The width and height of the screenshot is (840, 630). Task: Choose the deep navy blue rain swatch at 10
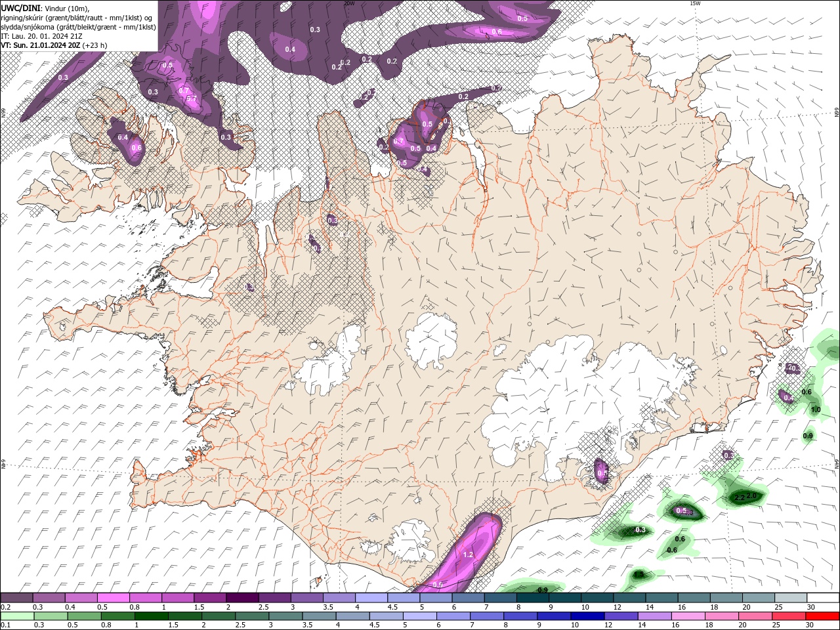click(587, 616)
